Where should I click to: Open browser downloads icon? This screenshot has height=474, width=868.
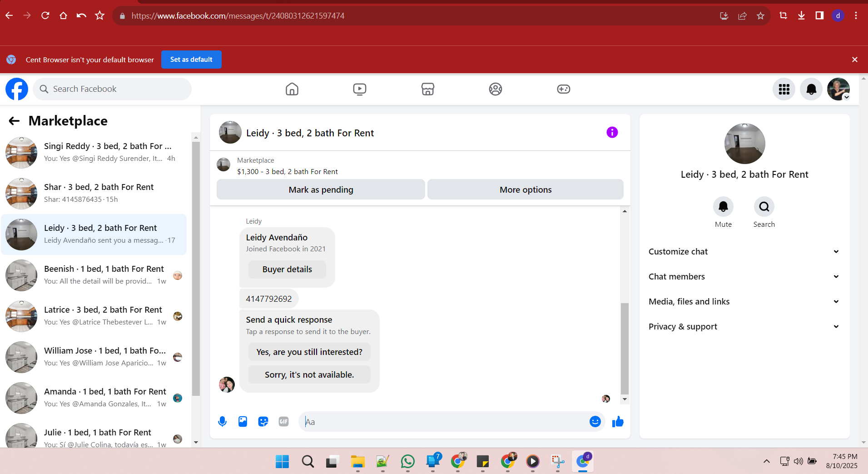(801, 15)
